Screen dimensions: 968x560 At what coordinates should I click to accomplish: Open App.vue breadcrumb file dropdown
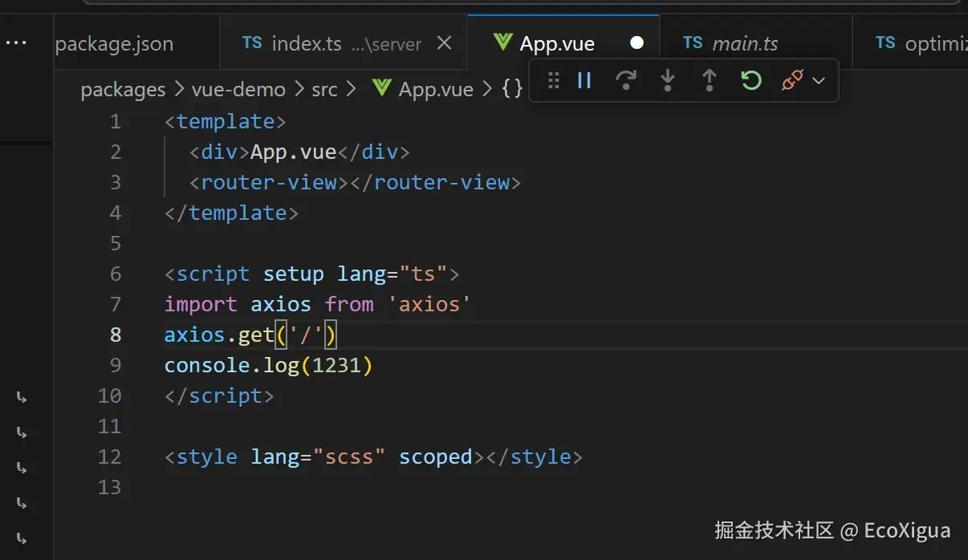tap(424, 89)
